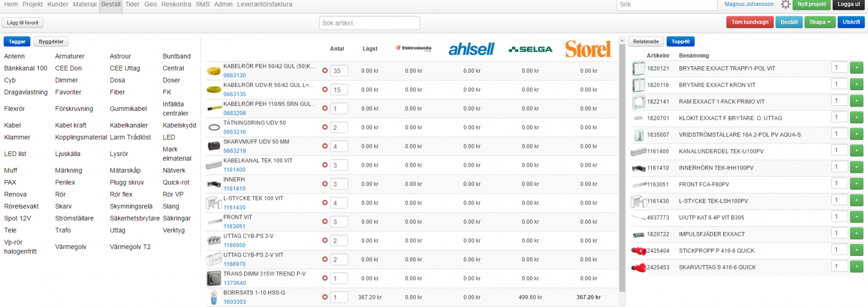Remove BORRSATS 1-10 HSS-G from cart
This screenshot has width=868, height=307.
point(325,297)
